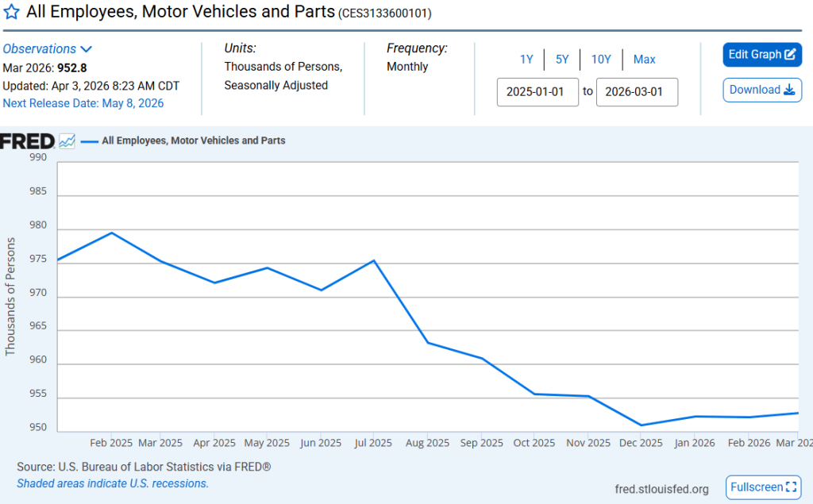Click the FRED chart logo icon
This screenshot has width=813, height=504.
pyautogui.click(x=66, y=140)
